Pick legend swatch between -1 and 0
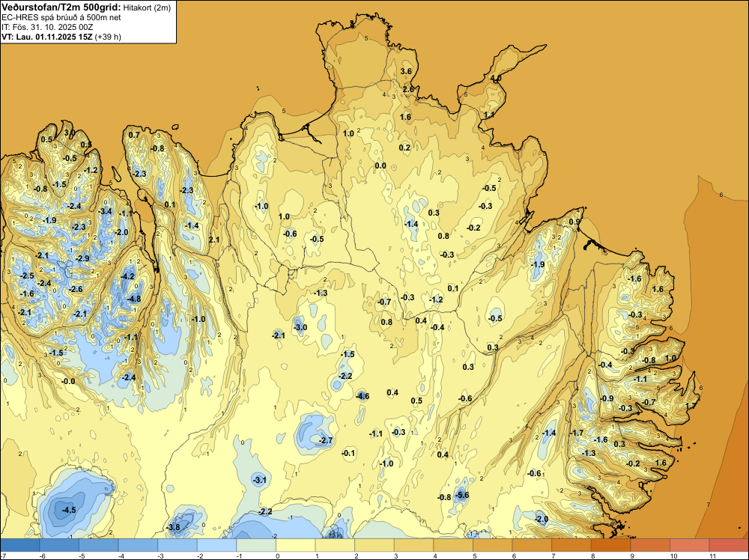 256,545
